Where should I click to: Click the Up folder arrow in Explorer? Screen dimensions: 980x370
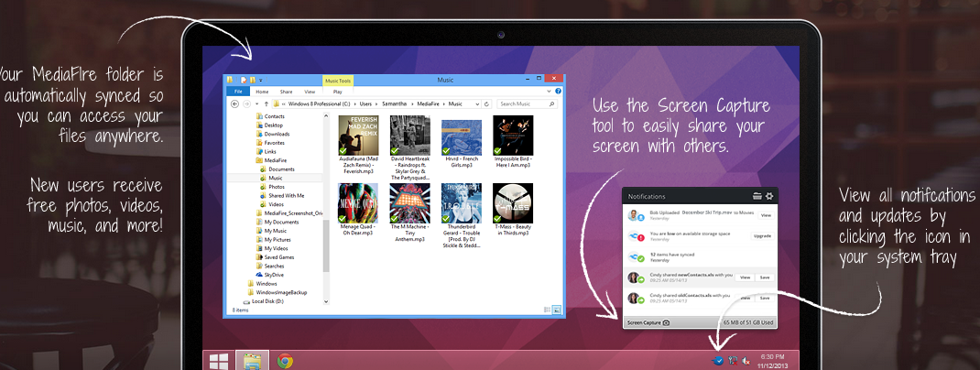[265, 104]
